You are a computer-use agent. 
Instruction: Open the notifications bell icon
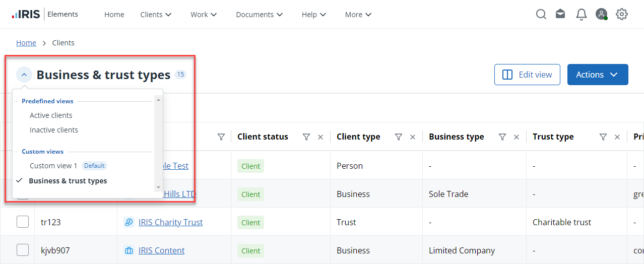[x=581, y=15]
